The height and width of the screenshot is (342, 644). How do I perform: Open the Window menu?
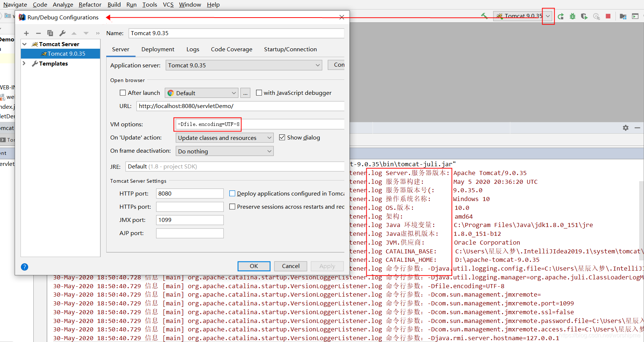point(190,4)
